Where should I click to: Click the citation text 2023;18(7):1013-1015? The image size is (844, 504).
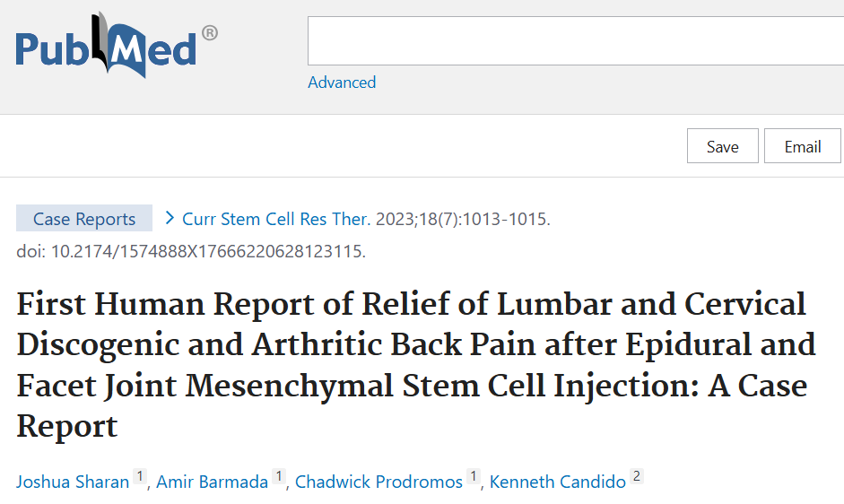pyautogui.click(x=463, y=219)
